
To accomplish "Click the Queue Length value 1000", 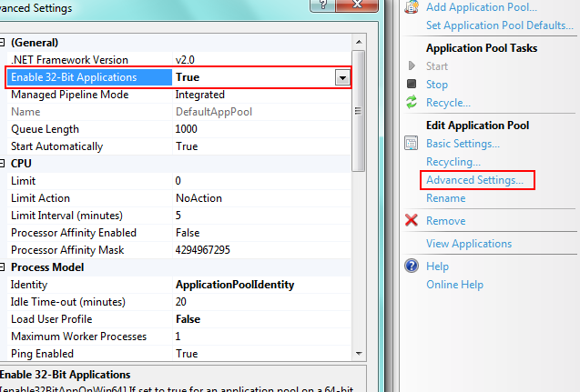I will pos(186,129).
